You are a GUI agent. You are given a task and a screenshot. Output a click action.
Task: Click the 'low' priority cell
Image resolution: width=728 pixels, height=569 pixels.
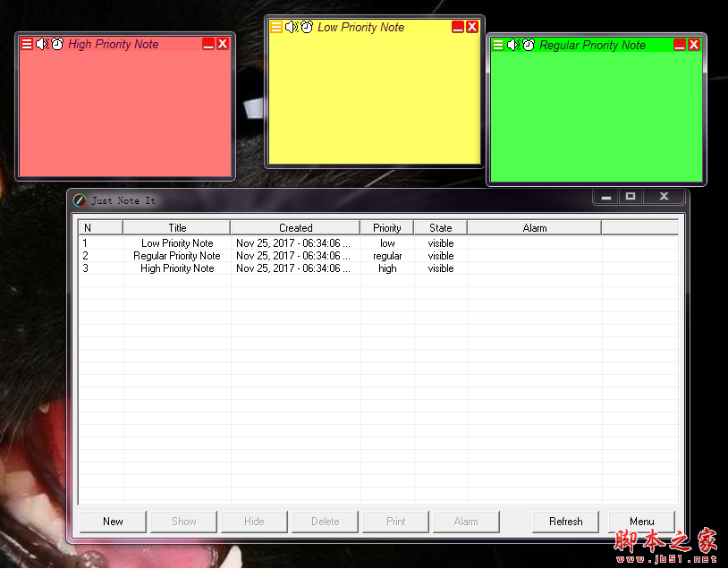[387, 243]
